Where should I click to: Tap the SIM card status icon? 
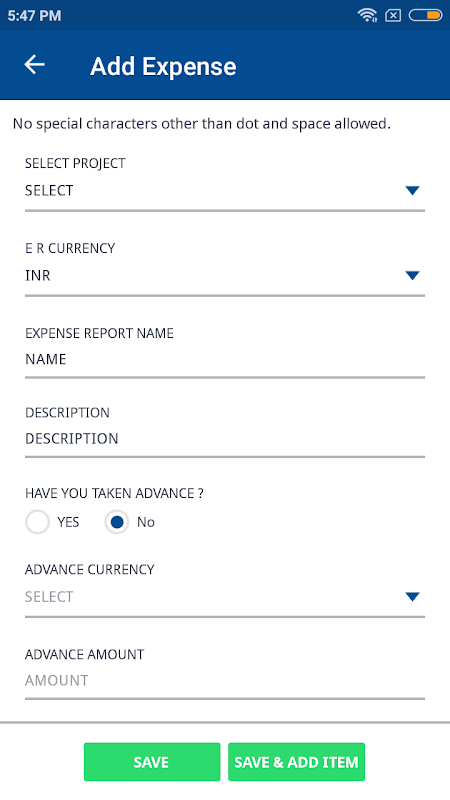[393, 15]
